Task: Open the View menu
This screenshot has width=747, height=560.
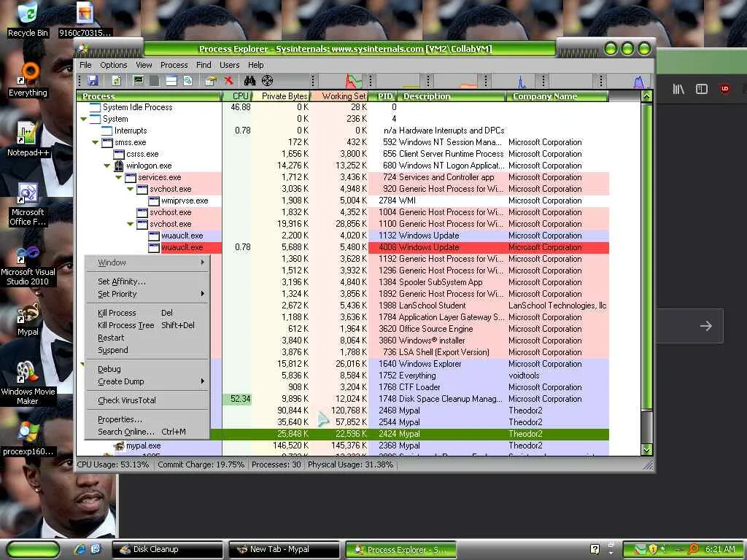Action: pos(144,65)
